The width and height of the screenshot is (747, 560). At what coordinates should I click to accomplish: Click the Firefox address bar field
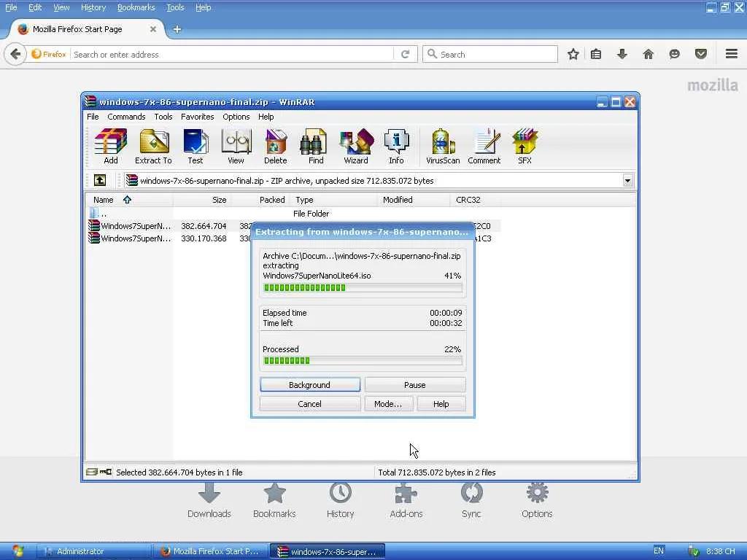point(233,54)
